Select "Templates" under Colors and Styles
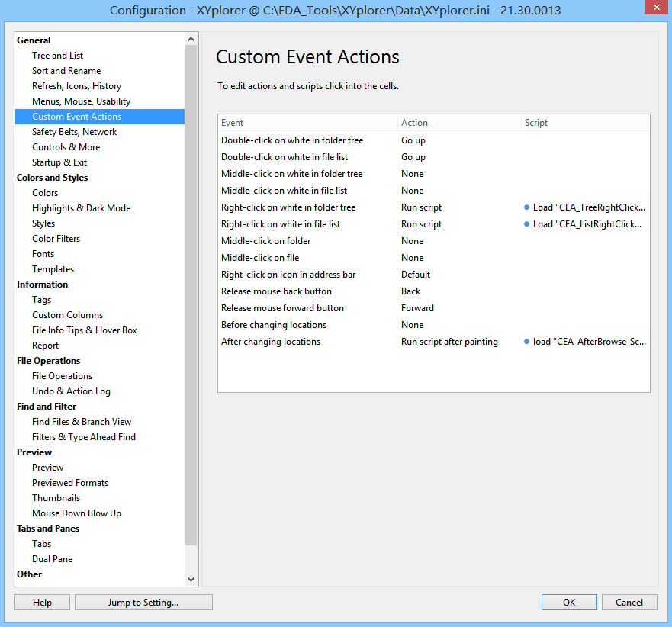 [53, 268]
